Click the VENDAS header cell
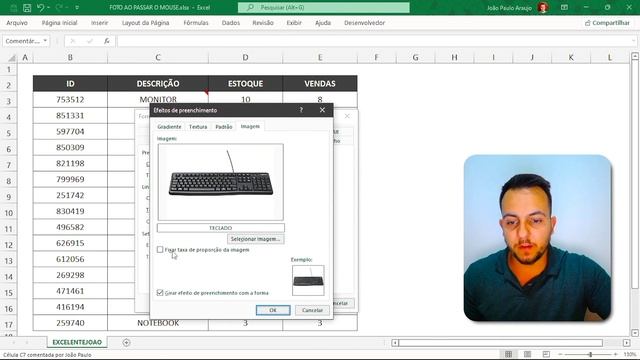Screen dimensions: 640x360 coord(320,84)
